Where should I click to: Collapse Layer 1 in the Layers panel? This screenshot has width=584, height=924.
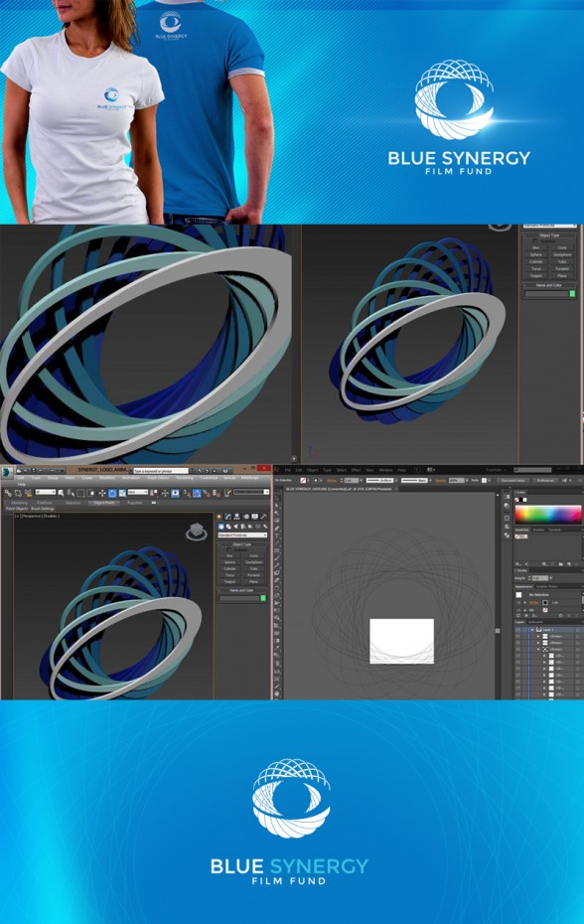(x=532, y=629)
